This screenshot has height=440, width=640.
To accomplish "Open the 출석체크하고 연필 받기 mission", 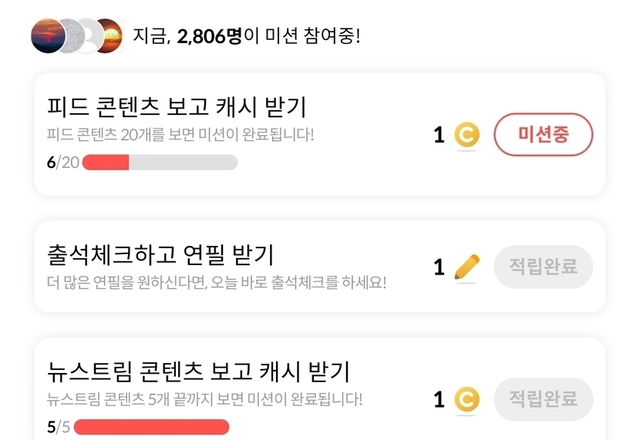I will (x=160, y=254).
